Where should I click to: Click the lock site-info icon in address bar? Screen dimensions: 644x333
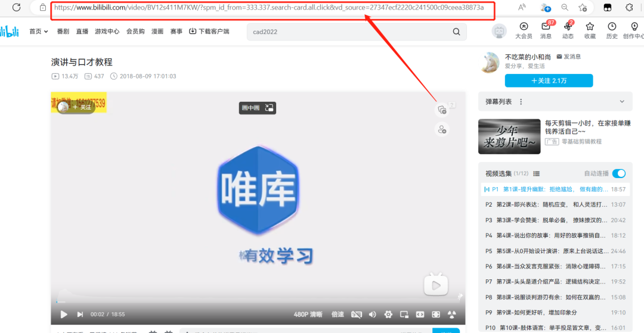[x=43, y=7]
